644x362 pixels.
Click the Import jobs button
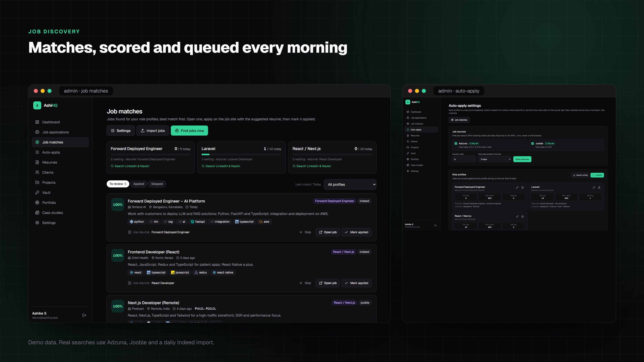(x=153, y=131)
